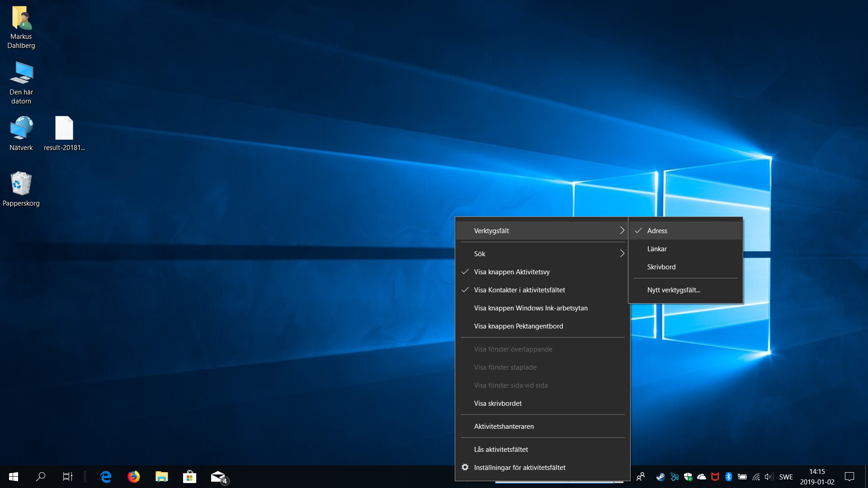Screen dimensions: 868x488
Task: Select Skrivbord in the Verktygsfält submenu
Action: click(661, 267)
